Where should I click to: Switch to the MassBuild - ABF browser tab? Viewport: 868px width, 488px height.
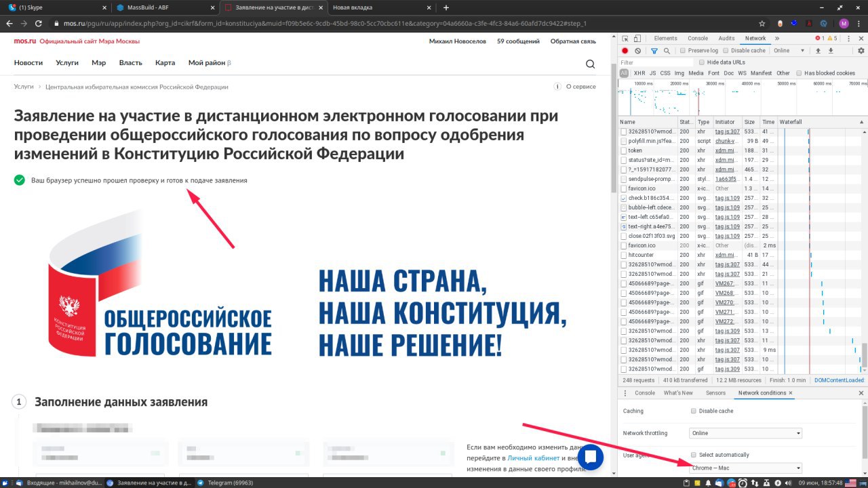click(164, 7)
